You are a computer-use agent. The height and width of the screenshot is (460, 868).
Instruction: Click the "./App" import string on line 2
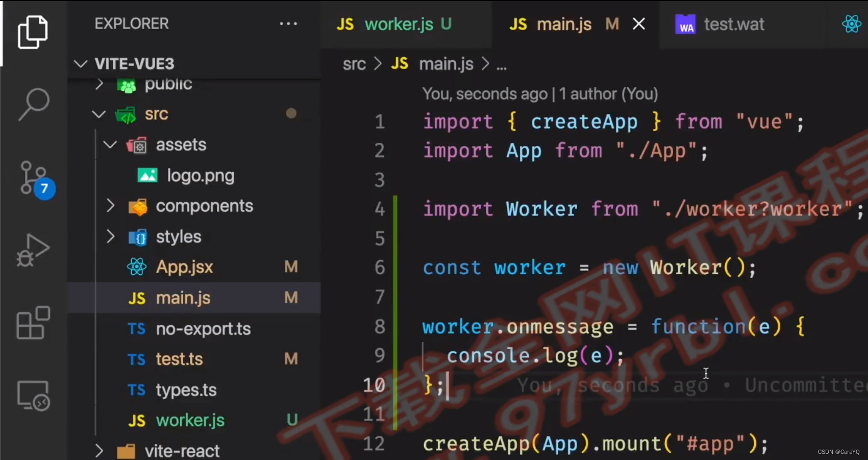point(656,151)
